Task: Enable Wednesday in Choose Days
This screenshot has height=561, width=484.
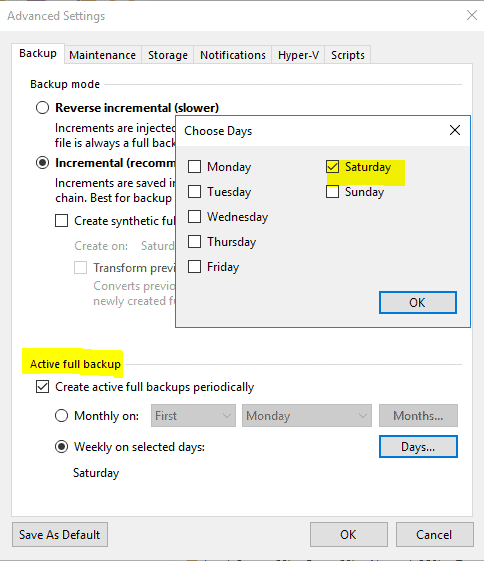Action: (195, 216)
